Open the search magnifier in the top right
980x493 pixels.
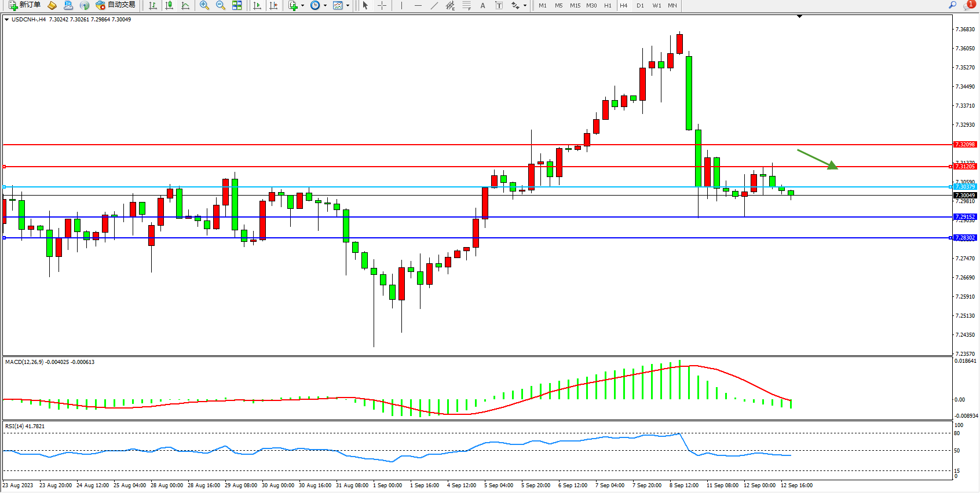pyautogui.click(x=952, y=5)
